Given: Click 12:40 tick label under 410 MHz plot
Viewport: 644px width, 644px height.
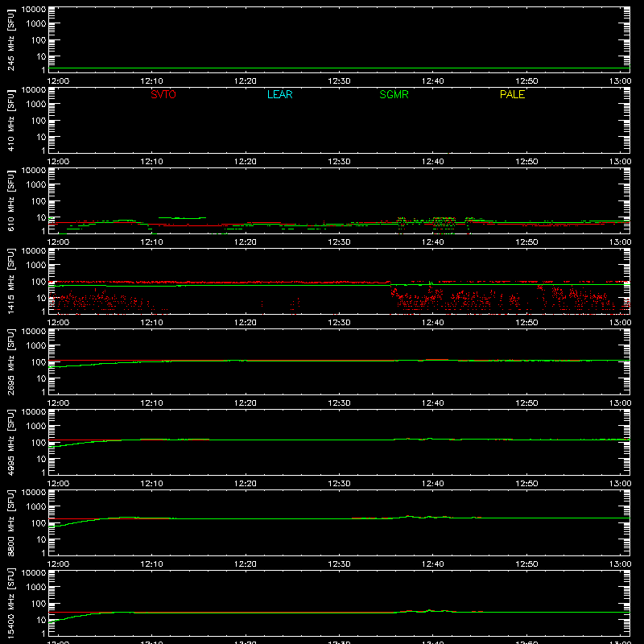Looking at the screenshot, I should click(433, 162).
